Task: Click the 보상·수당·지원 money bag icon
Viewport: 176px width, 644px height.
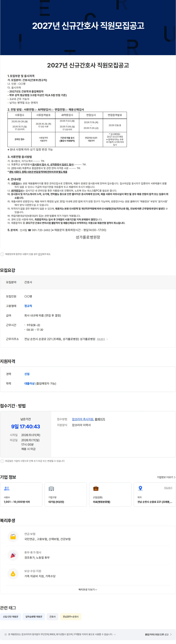Action: 13,574
